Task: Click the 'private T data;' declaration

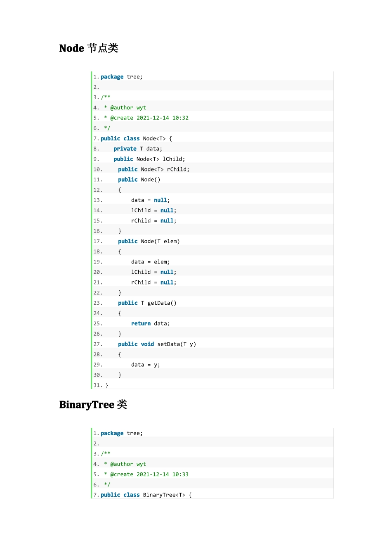Action: click(x=138, y=149)
